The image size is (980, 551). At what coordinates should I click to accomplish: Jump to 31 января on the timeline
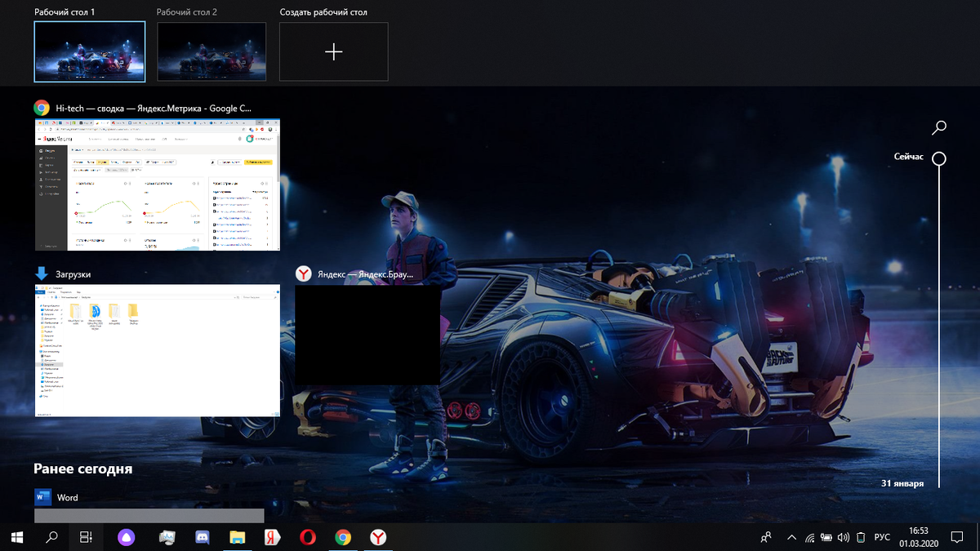click(x=902, y=483)
